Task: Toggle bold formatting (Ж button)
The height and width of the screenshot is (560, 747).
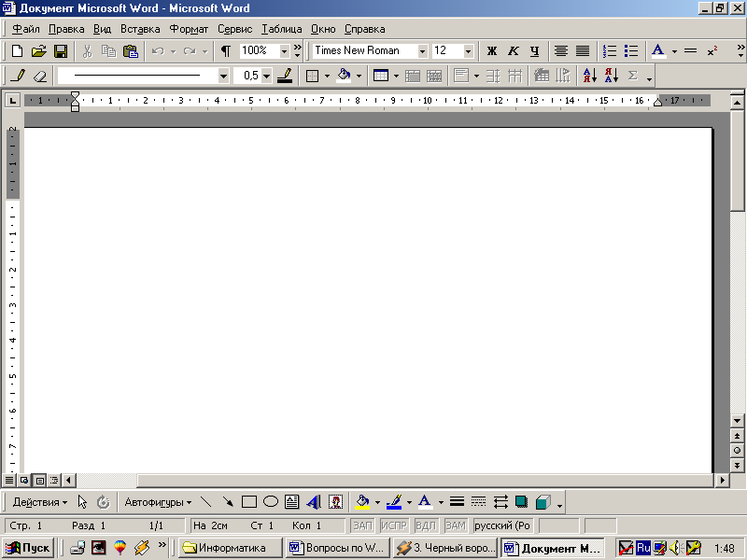Action: [492, 51]
